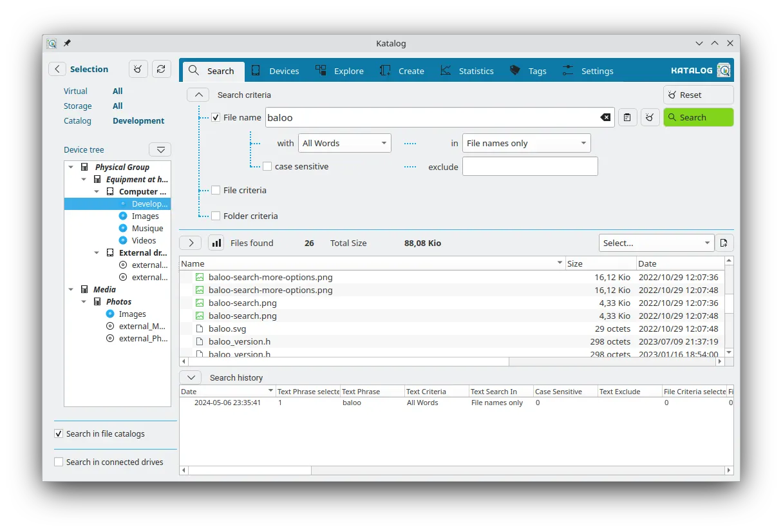Collapse the Search criteria section
Image resolution: width=783 pixels, height=532 pixels.
198,95
